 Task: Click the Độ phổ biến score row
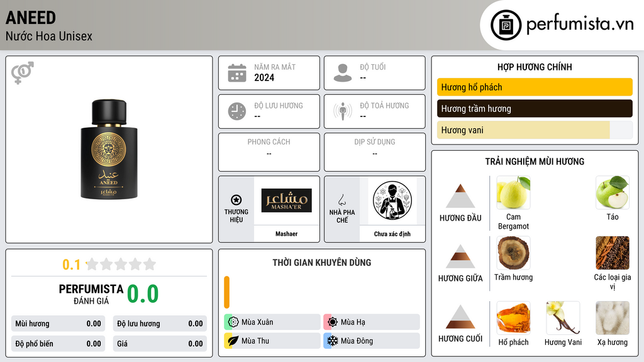click(x=58, y=344)
